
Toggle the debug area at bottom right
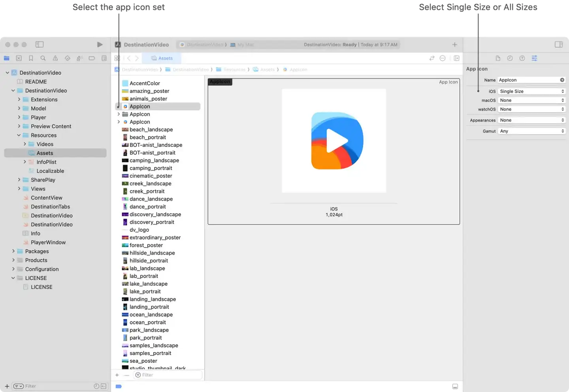(455, 386)
